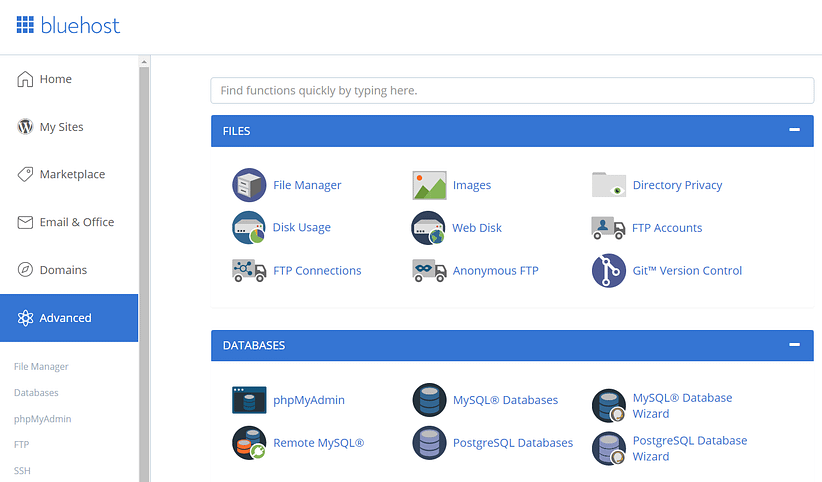The width and height of the screenshot is (822, 482).
Task: Click the FTP Connections truck icon
Action: 249,271
